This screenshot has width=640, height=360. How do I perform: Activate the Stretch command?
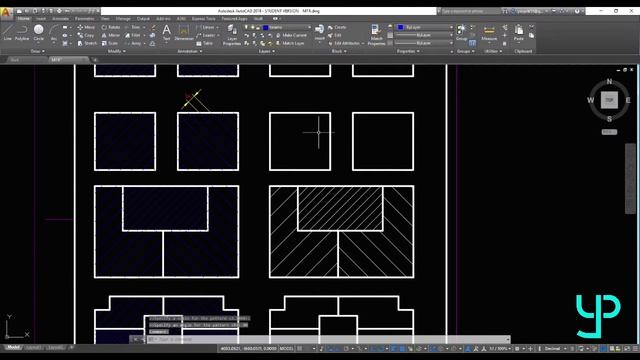(x=87, y=43)
